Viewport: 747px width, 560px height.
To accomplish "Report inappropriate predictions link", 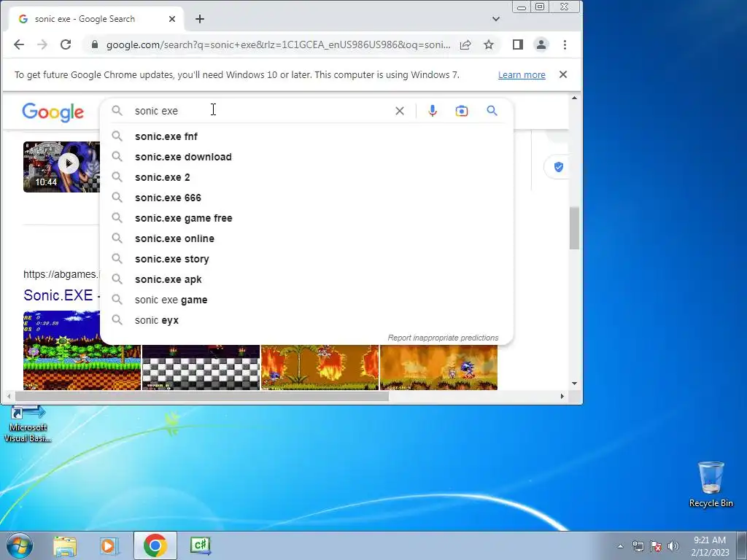I will click(x=443, y=338).
